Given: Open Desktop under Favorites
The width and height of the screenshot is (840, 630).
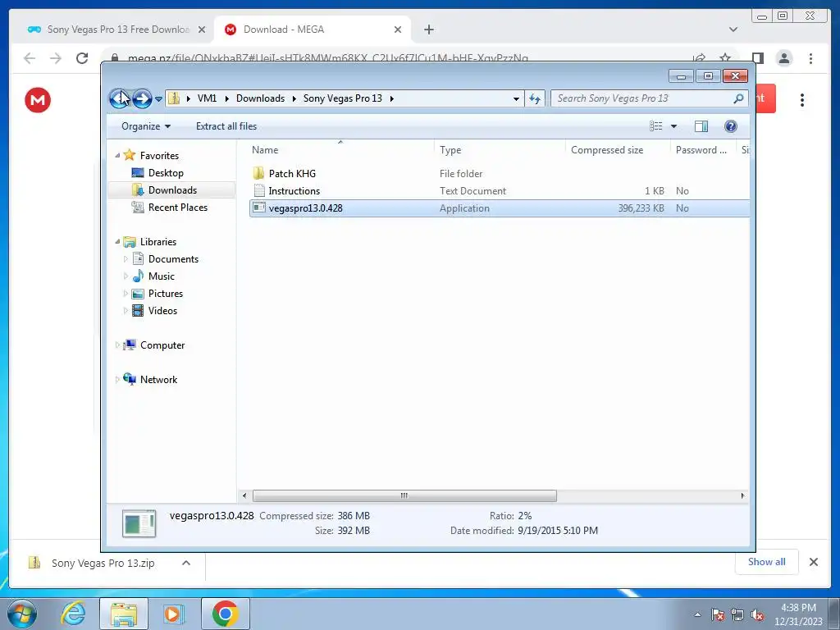Looking at the screenshot, I should pyautogui.click(x=166, y=173).
